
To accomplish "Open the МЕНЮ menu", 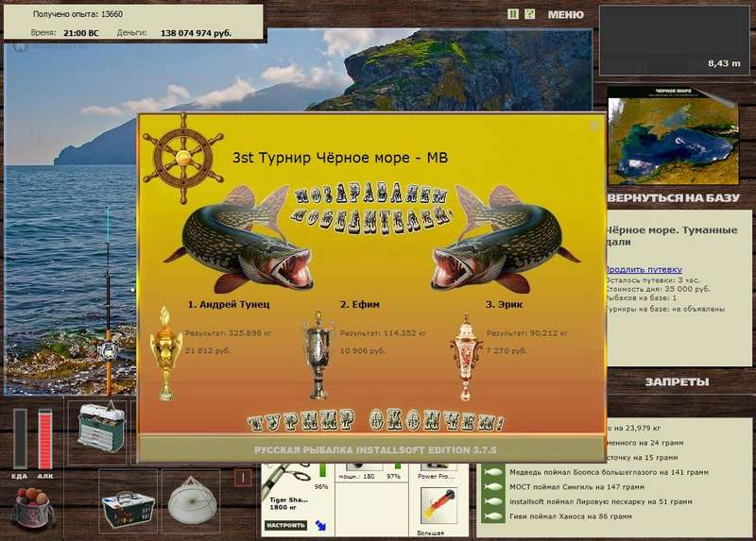I will (565, 15).
